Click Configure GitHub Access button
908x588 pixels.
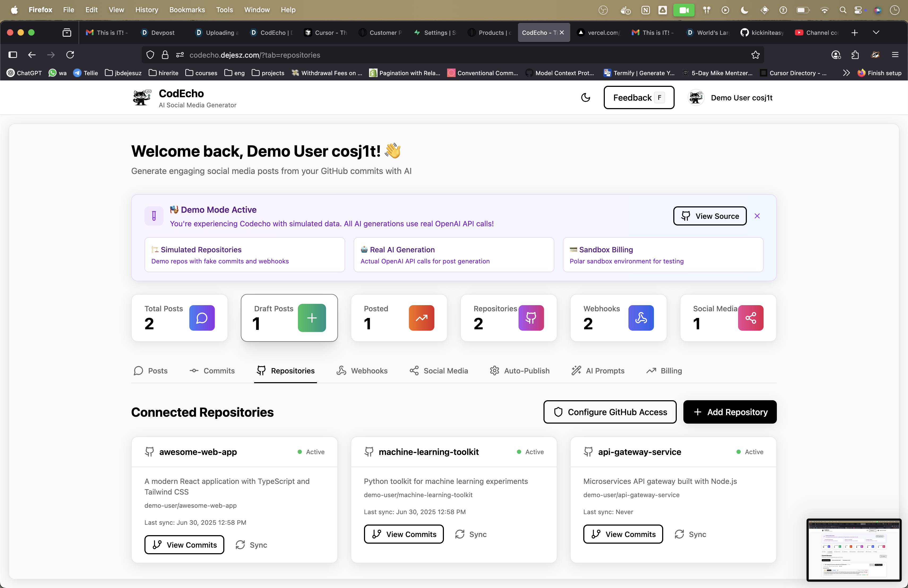610,412
